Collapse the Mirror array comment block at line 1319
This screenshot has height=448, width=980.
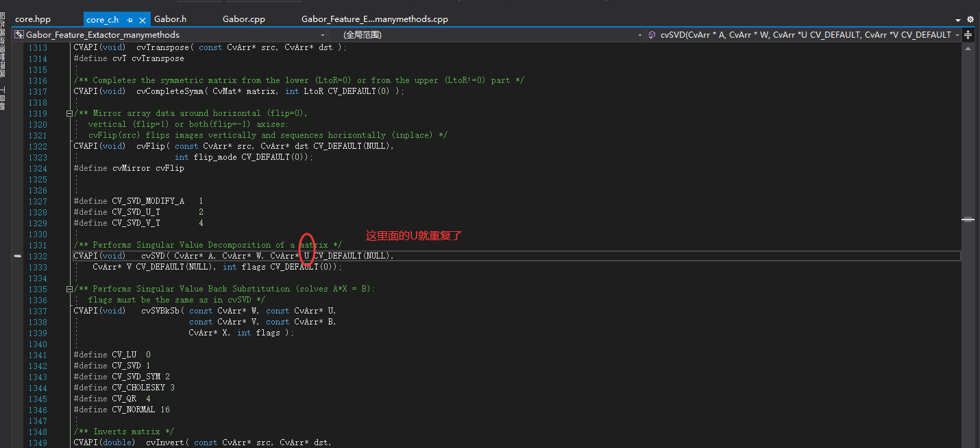point(69,113)
